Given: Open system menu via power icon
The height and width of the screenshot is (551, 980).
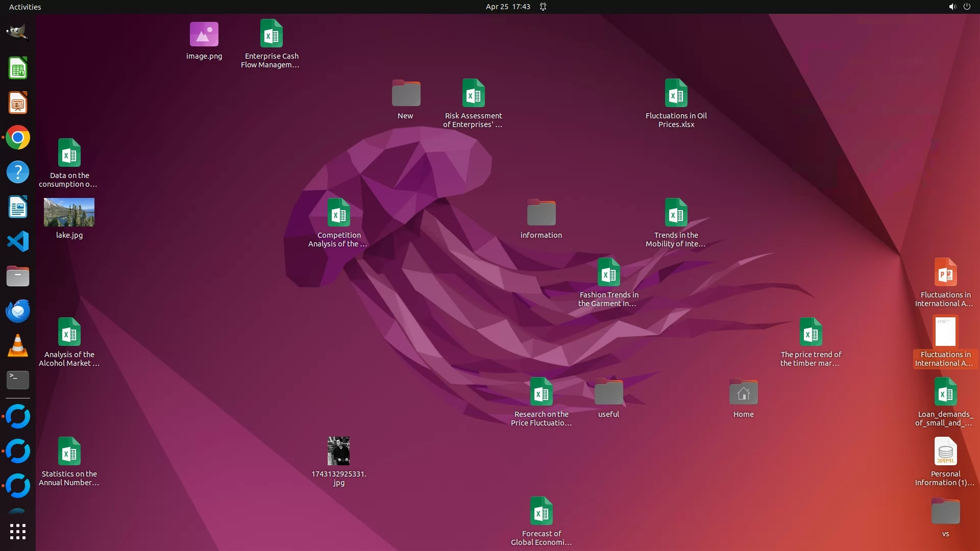Looking at the screenshot, I should (967, 7).
